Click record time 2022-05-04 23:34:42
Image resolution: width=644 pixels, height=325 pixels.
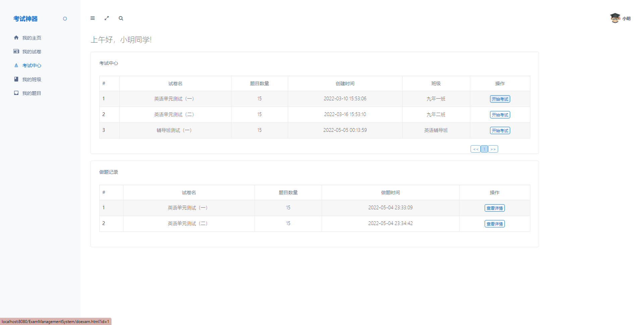point(390,223)
